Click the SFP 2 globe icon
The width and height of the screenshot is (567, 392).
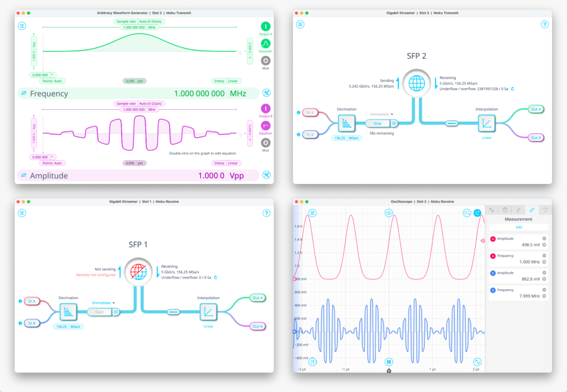(x=416, y=83)
